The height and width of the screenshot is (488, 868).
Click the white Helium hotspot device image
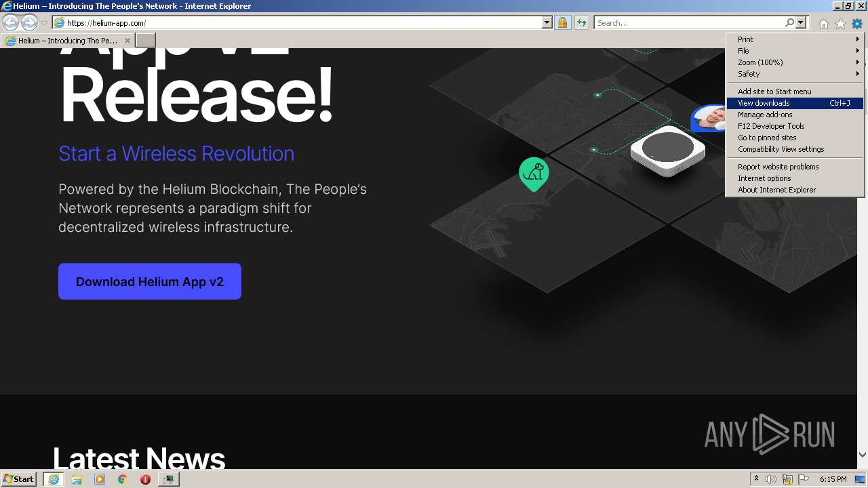pyautogui.click(x=668, y=150)
